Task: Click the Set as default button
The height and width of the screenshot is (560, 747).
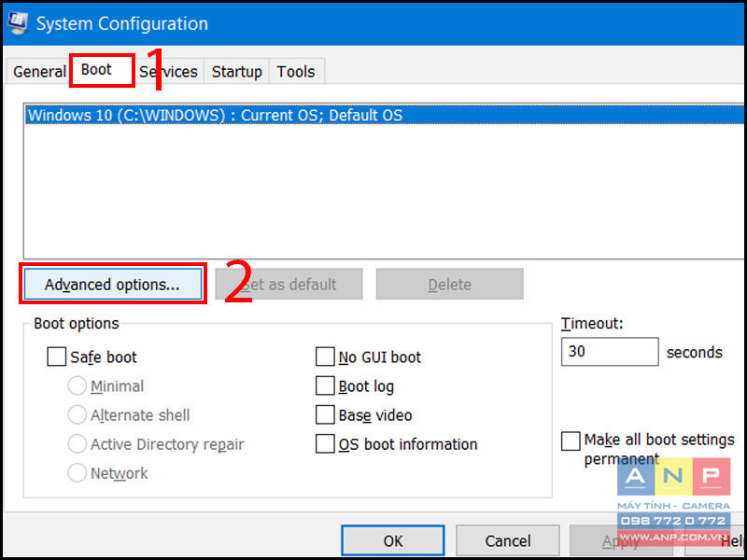Action: [x=289, y=285]
